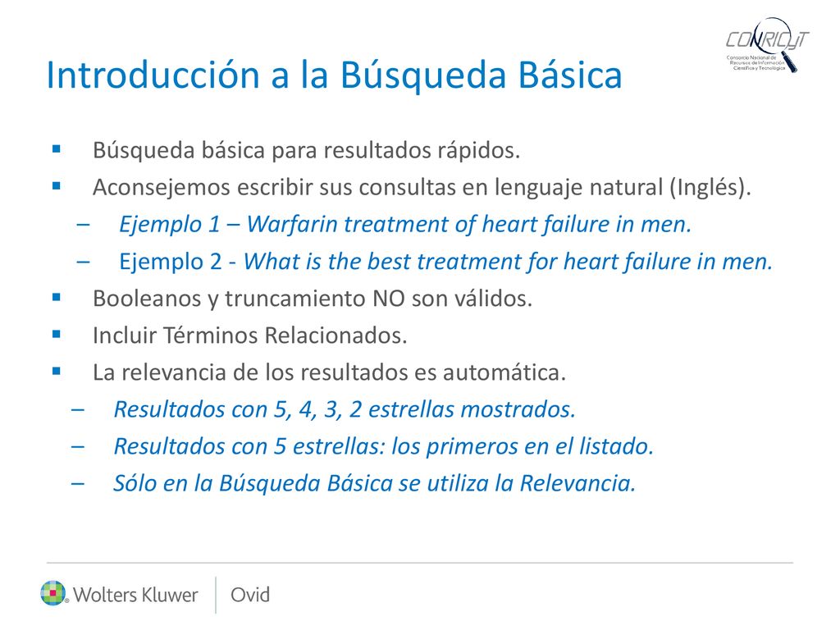Viewport: 840px width, 630px height.
Task: Click bullet square beside Incluir Términos Relacionados
Action: pyautogui.click(x=57, y=335)
